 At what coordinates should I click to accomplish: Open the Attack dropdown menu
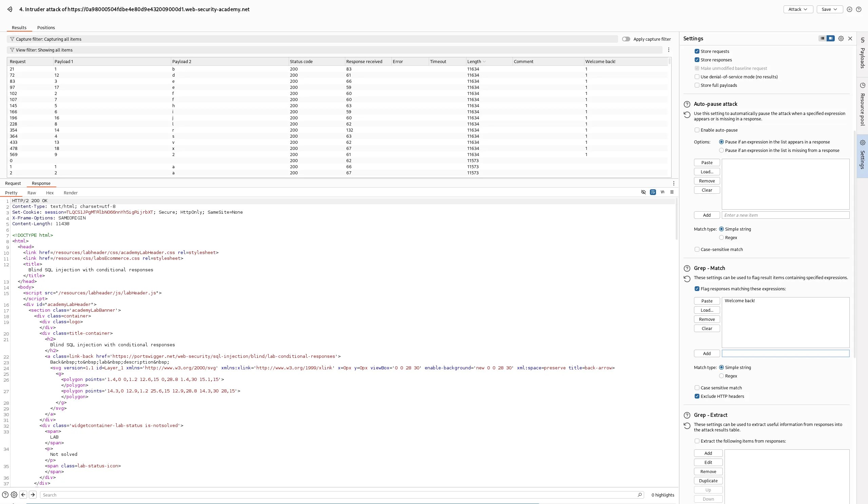click(798, 9)
